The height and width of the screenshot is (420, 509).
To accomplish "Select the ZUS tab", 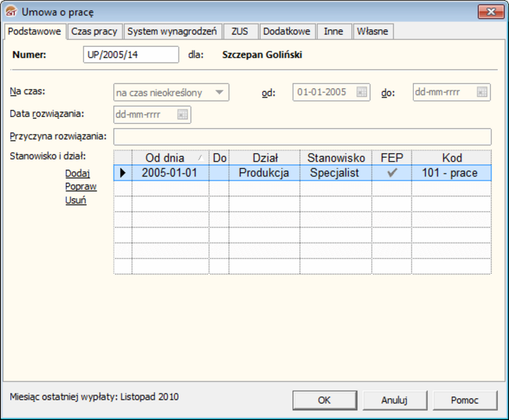I will (x=240, y=31).
